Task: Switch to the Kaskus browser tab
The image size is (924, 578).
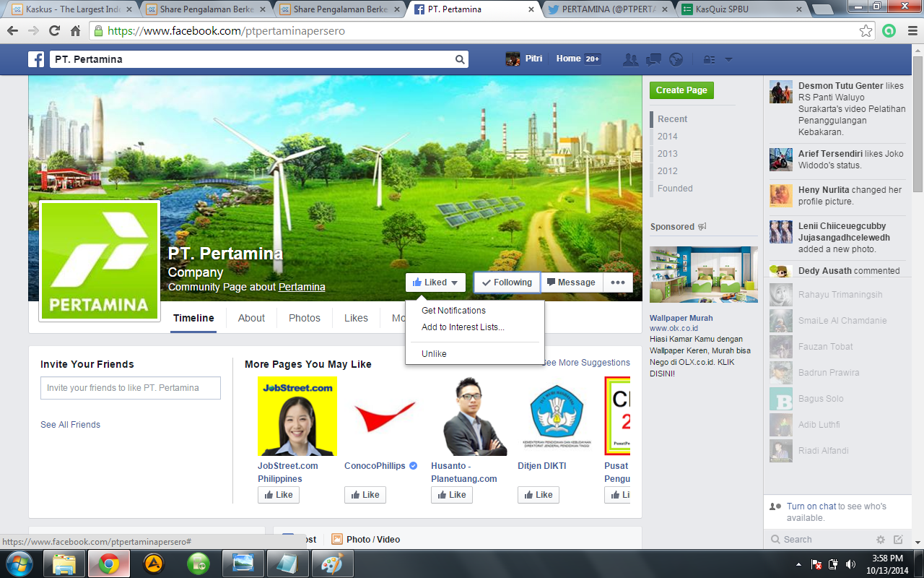Action: click(71, 9)
